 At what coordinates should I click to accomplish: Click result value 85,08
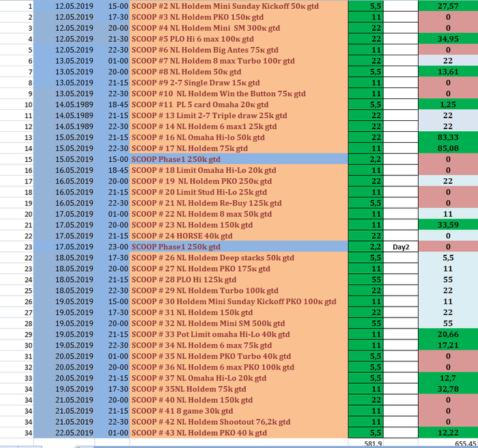click(x=448, y=148)
